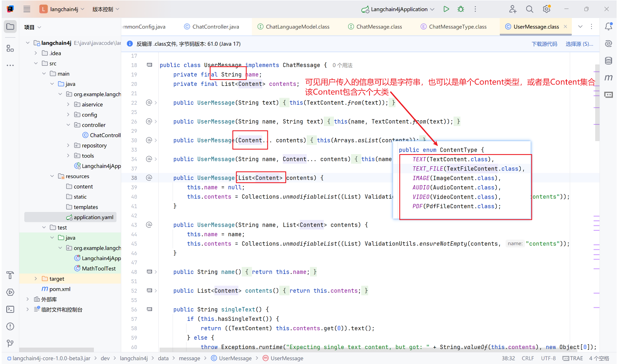The image size is (620, 364).
Task: Open the Database tool window
Action: coord(609,61)
